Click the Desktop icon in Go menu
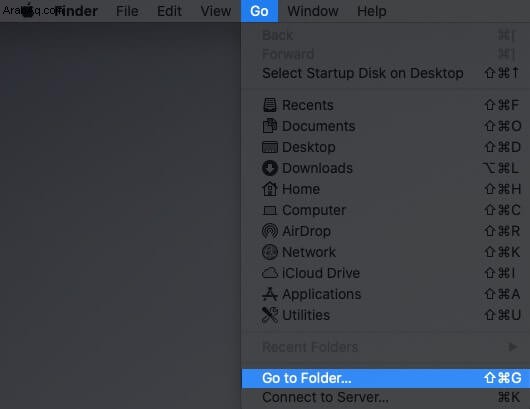 [270, 147]
